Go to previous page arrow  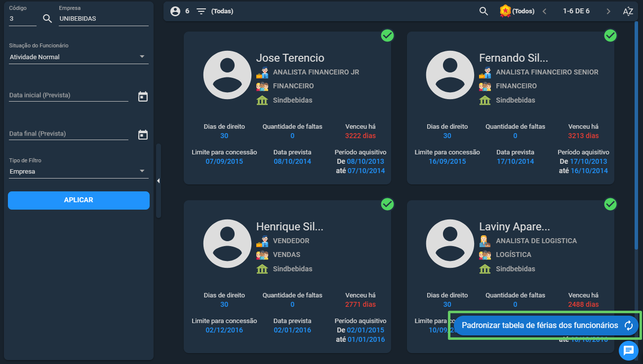pos(544,11)
